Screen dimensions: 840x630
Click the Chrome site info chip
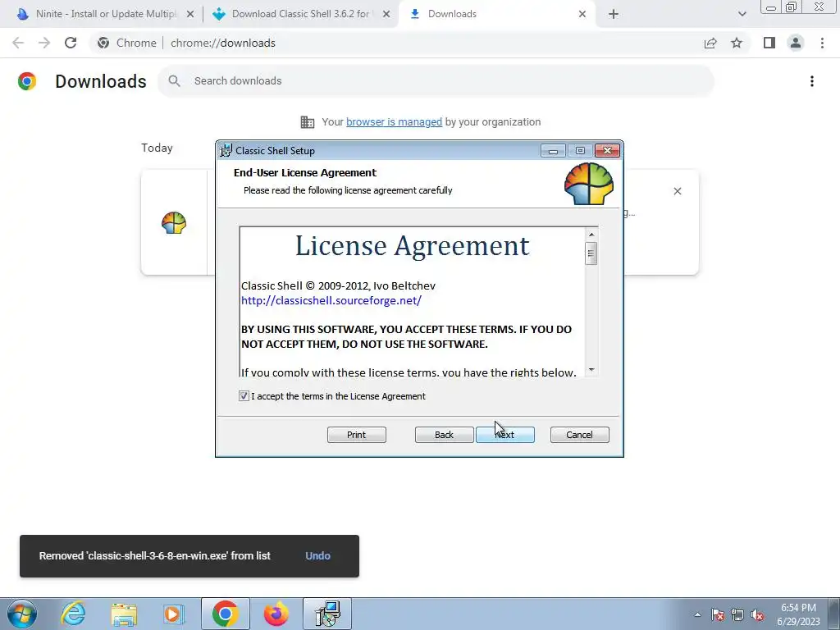point(129,43)
